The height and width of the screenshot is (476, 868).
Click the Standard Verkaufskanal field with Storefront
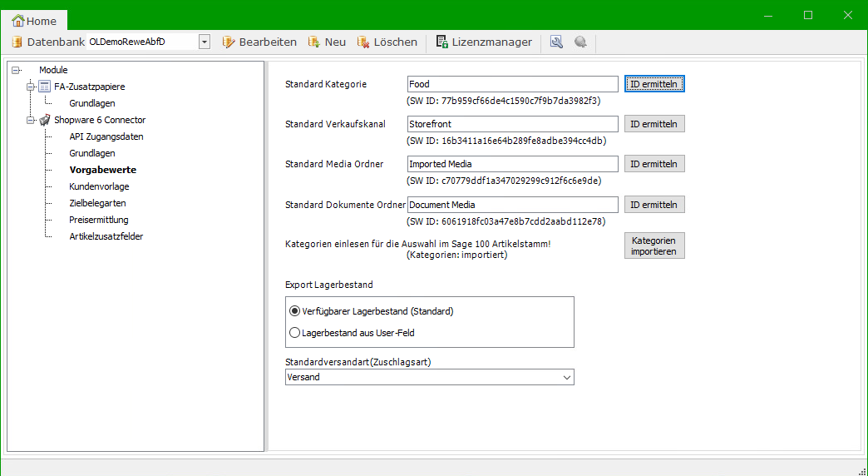click(x=513, y=124)
